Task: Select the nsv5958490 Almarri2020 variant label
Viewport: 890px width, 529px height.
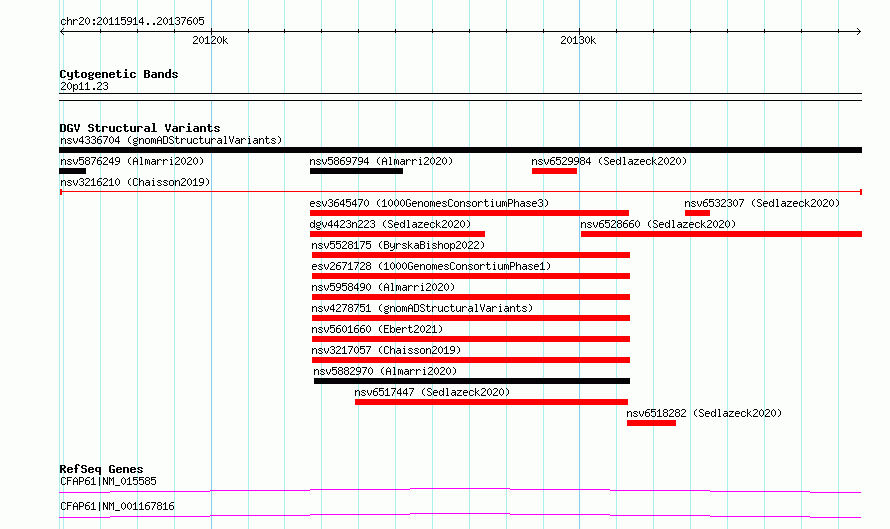Action: pos(383,287)
